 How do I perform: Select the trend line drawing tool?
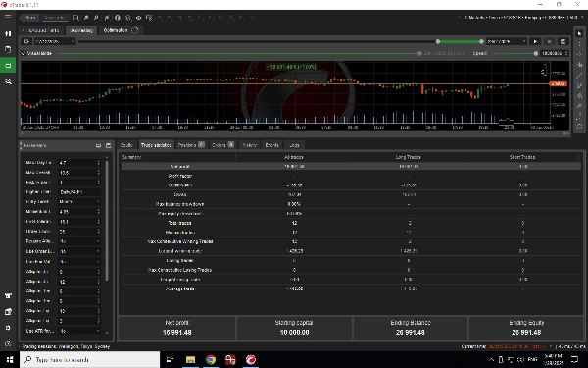579,76
